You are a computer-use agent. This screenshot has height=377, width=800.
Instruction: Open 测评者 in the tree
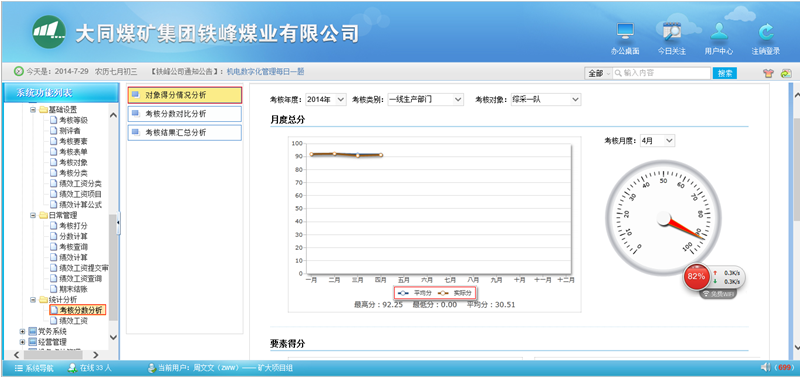(x=69, y=131)
